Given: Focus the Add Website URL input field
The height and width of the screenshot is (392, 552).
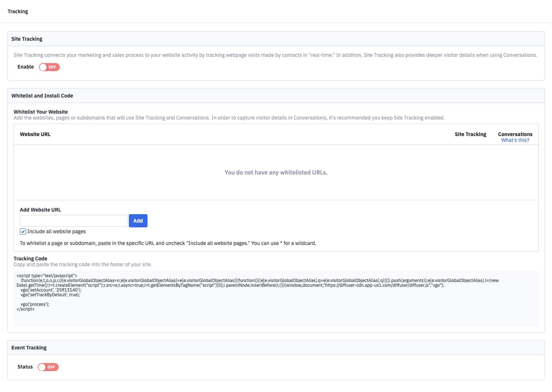Looking at the screenshot, I should [74, 221].
